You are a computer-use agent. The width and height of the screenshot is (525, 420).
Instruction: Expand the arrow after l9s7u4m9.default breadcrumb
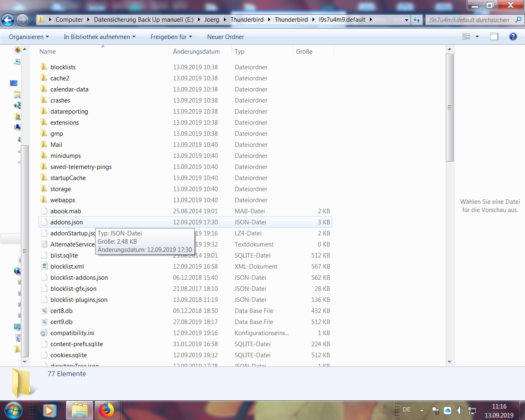click(x=371, y=20)
